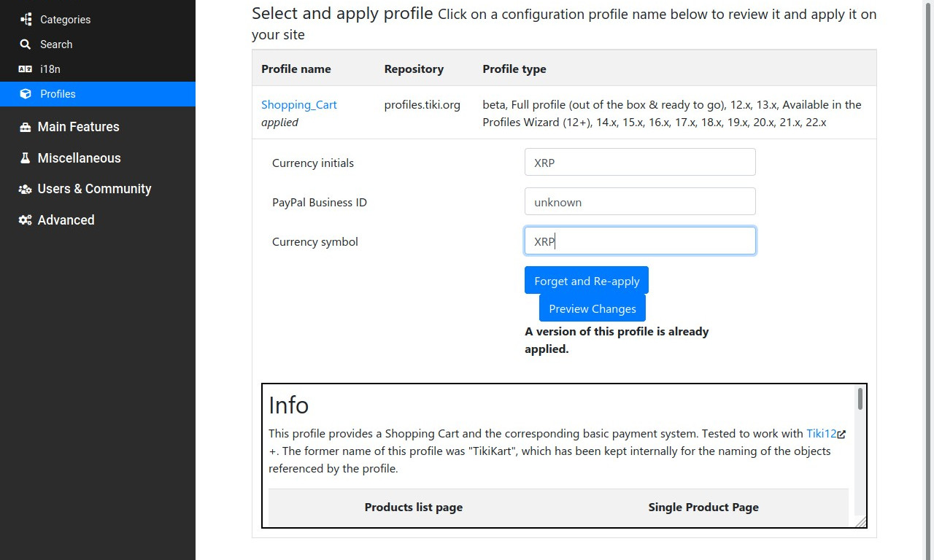Focus the PayPal Business ID field
The image size is (934, 560).
click(640, 202)
